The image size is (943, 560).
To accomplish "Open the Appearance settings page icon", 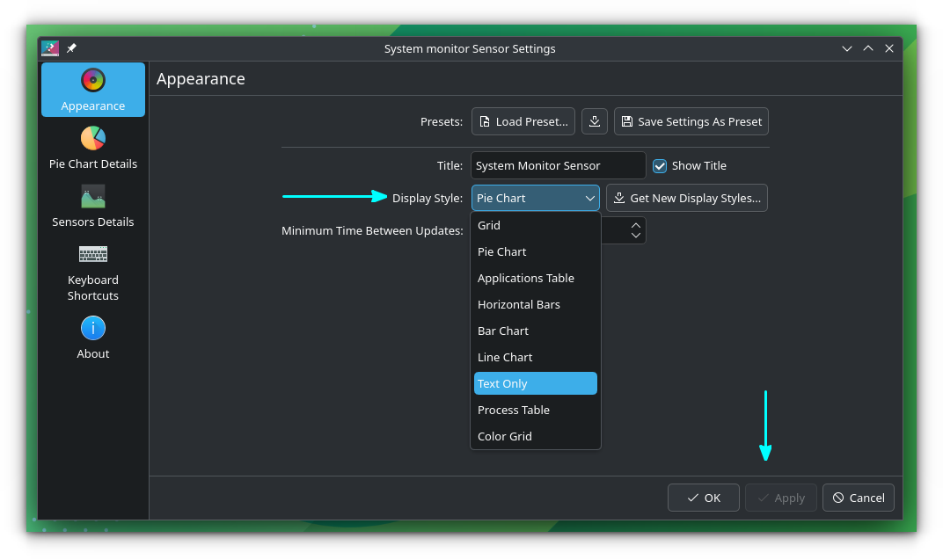I will tap(92, 80).
